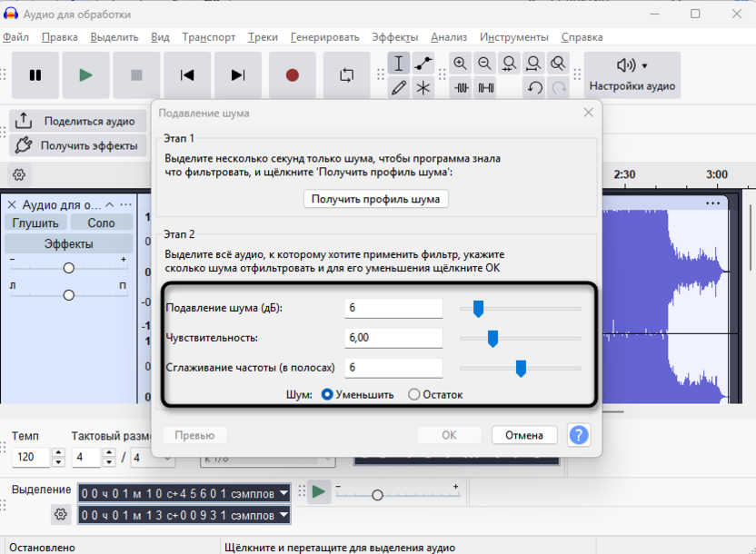The height and width of the screenshot is (554, 756).
Task: Click the Zoom toggle icon
Action: [558, 63]
